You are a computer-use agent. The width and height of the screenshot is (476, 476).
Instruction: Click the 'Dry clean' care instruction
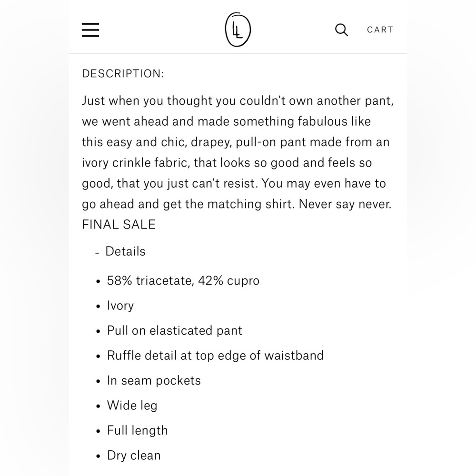tap(134, 456)
